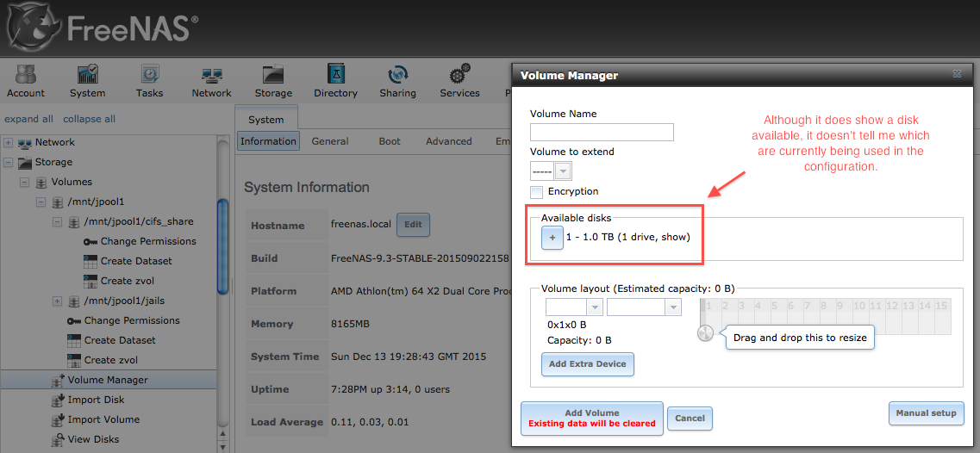Screen dimensions: 980x453
Task: Collapse the /mnt/jpool1/cifs_share node
Action: [x=57, y=222]
